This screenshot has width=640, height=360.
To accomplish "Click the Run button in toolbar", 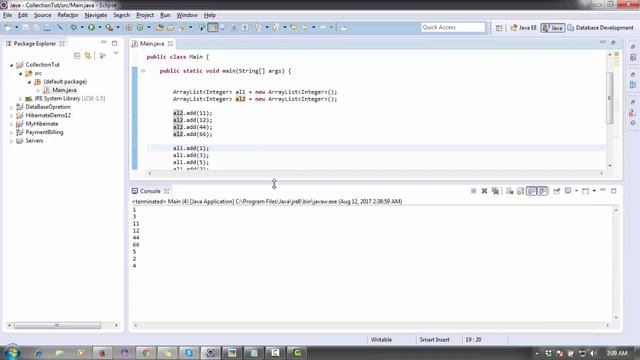I will (x=91, y=27).
